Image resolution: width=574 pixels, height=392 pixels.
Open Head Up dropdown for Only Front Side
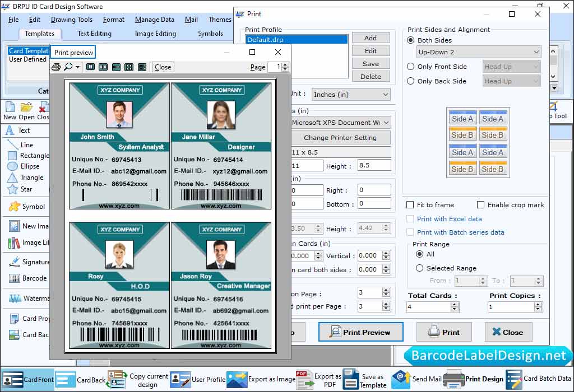coord(512,67)
